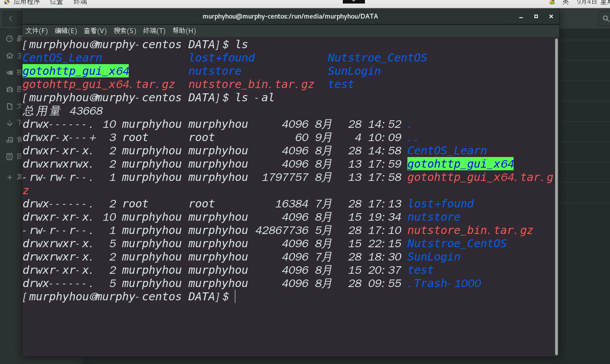610x364 pixels.
Task: Click nutstore_bin.tar.gz in ls -al listing
Action: pyautogui.click(x=470, y=230)
